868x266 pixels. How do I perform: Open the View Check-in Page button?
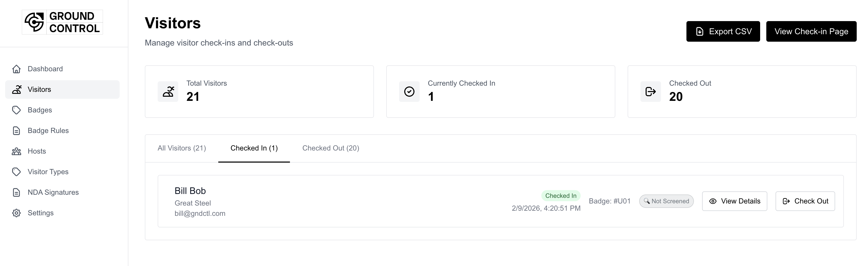(x=811, y=31)
